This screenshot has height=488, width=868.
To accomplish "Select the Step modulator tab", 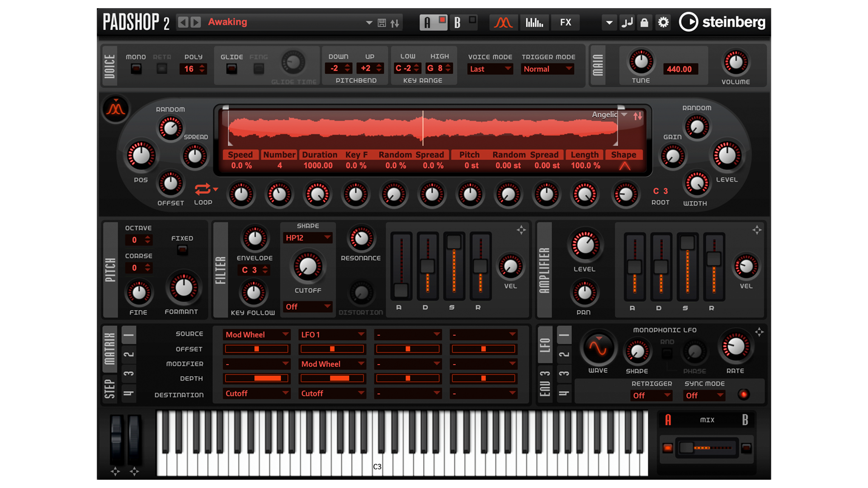I will tap(110, 388).
